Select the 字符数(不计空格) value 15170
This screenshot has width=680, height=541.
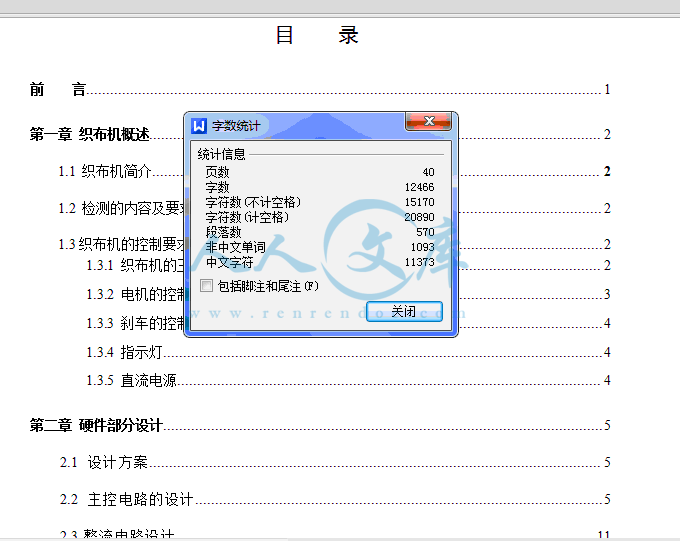coord(419,202)
